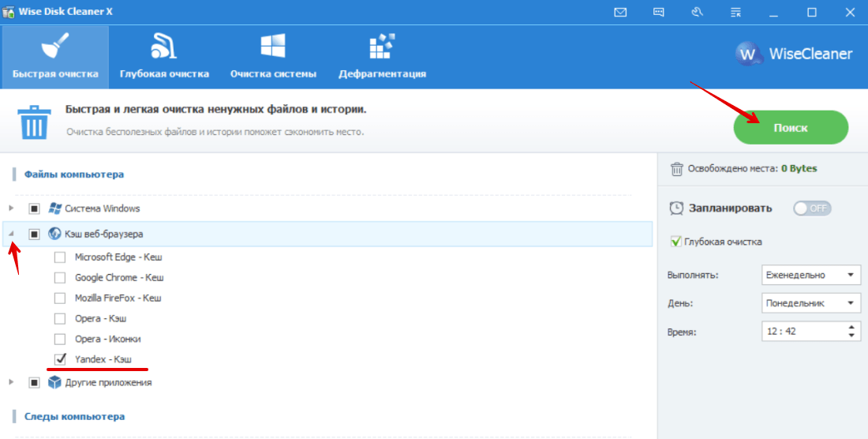Switch to Глубокая очистка tab

pos(164,57)
